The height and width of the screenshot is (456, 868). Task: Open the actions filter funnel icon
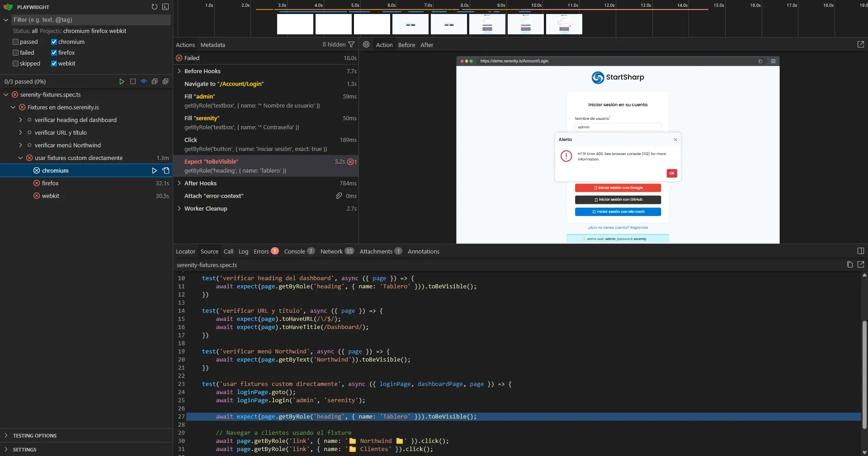tap(352, 44)
